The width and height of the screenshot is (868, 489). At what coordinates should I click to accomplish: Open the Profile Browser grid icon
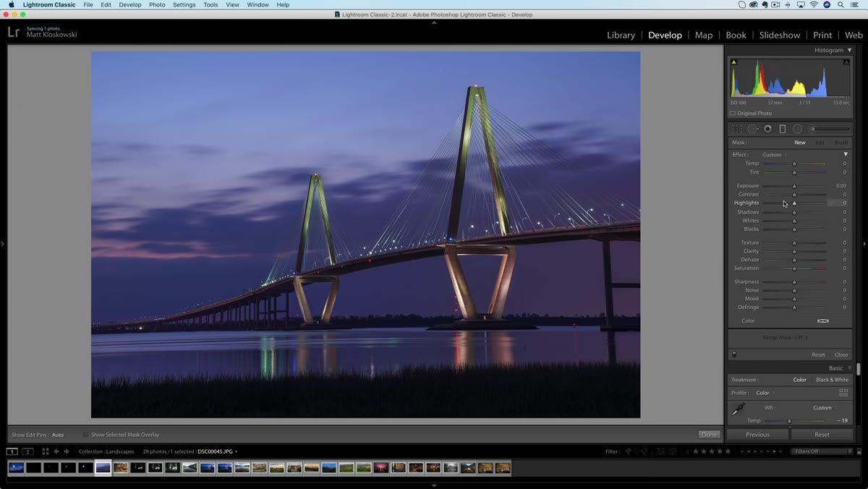coord(843,393)
